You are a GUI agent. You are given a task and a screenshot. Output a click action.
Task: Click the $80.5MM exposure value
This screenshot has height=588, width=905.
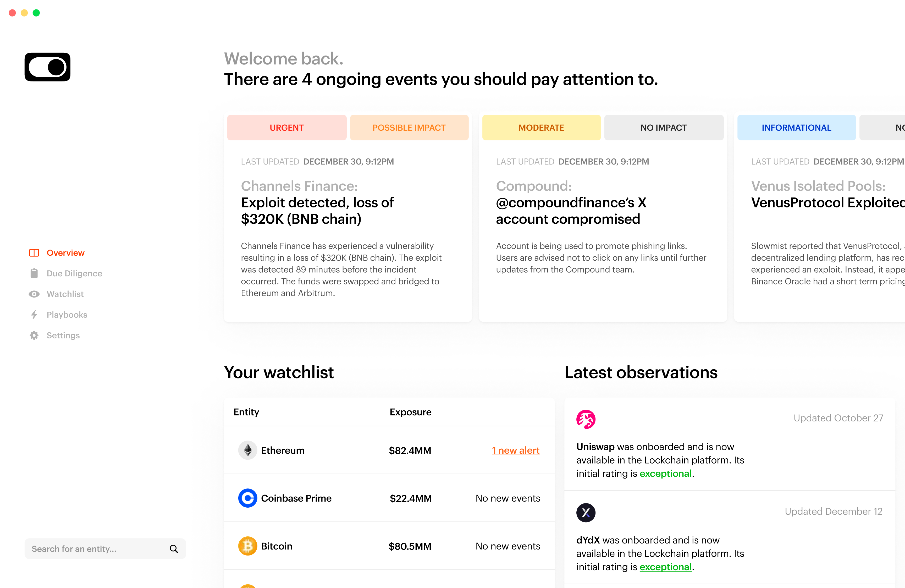[410, 547]
